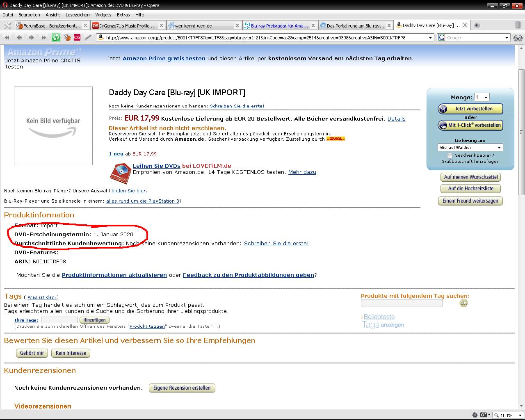Close the Blu-ray Preisradar tab
This screenshot has height=420, width=525.
click(313, 25)
